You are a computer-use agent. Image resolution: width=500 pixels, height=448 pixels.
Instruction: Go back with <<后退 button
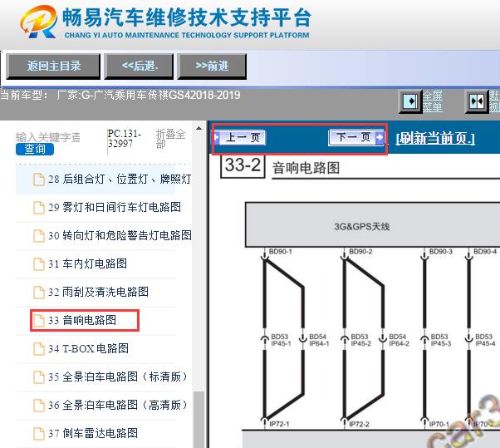(x=139, y=66)
